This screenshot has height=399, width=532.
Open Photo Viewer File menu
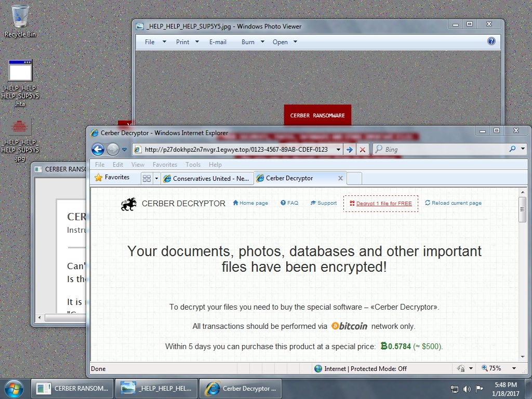pos(155,42)
